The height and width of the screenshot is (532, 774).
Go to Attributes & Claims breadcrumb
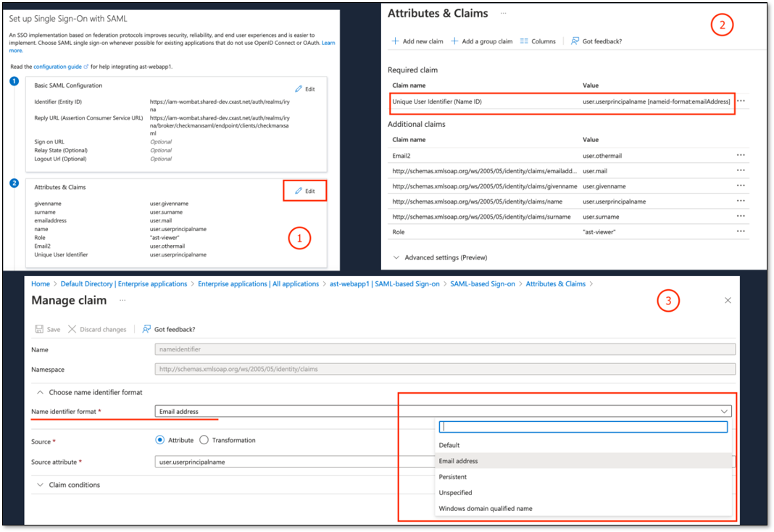pos(555,284)
